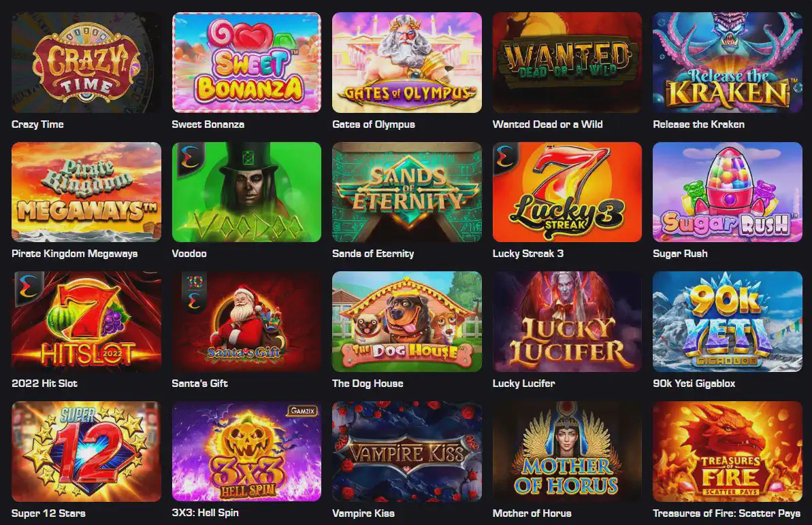The width and height of the screenshot is (812, 525).
Task: Select the Sands of Eternity thumbnail
Action: [x=406, y=192]
